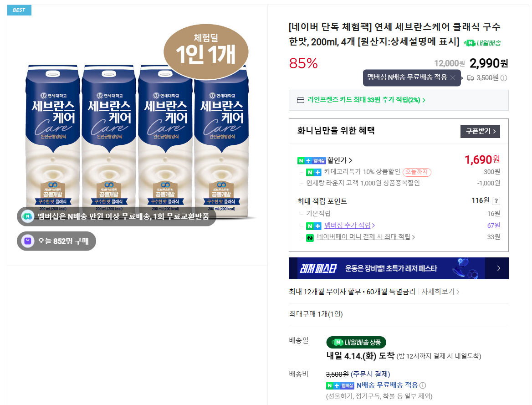
Task: Click the N Plus 멤버십 badge icon beside 할인가
Action: tap(312, 160)
